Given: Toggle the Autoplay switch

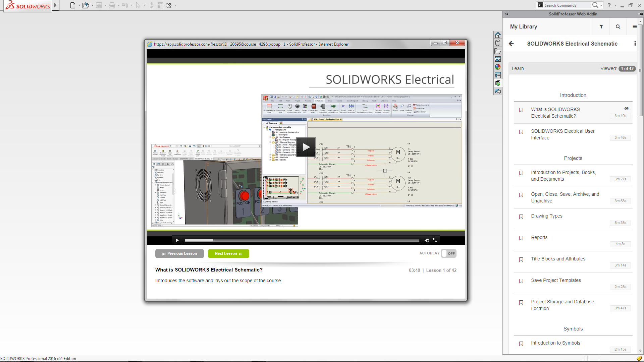Looking at the screenshot, I should [448, 253].
